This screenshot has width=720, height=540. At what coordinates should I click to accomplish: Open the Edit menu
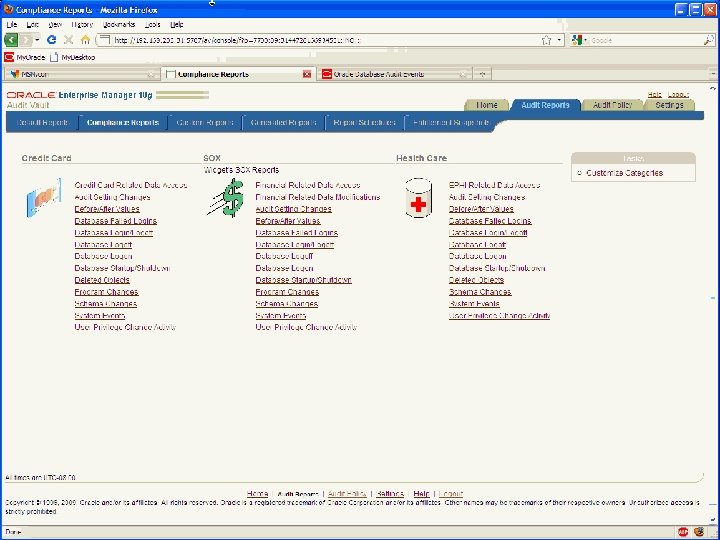(x=33, y=24)
